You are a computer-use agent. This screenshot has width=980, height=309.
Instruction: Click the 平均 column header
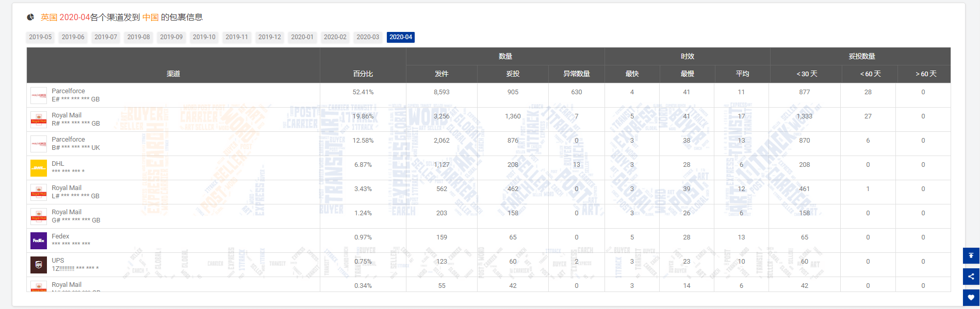pyautogui.click(x=743, y=74)
